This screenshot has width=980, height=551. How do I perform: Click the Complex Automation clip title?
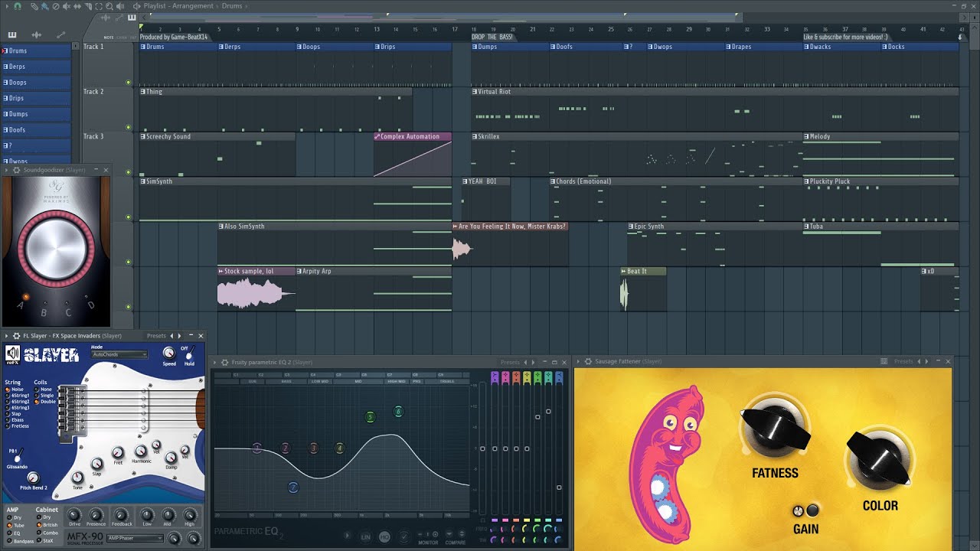coord(410,136)
